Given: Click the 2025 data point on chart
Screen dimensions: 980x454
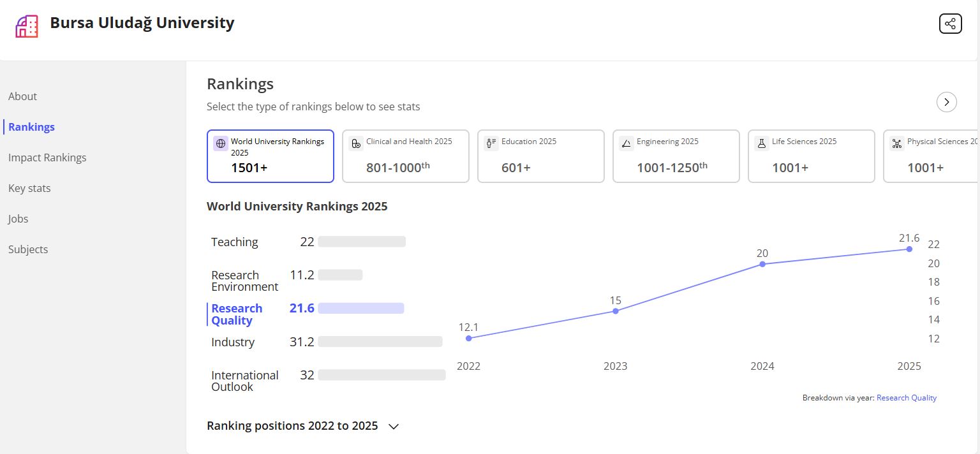Looking at the screenshot, I should coord(909,249).
